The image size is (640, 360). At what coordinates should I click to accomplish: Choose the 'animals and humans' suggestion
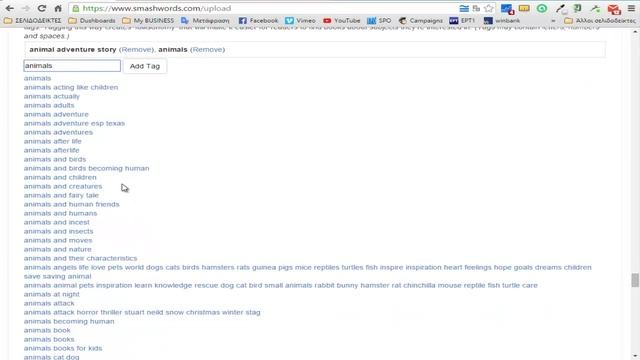pyautogui.click(x=60, y=213)
